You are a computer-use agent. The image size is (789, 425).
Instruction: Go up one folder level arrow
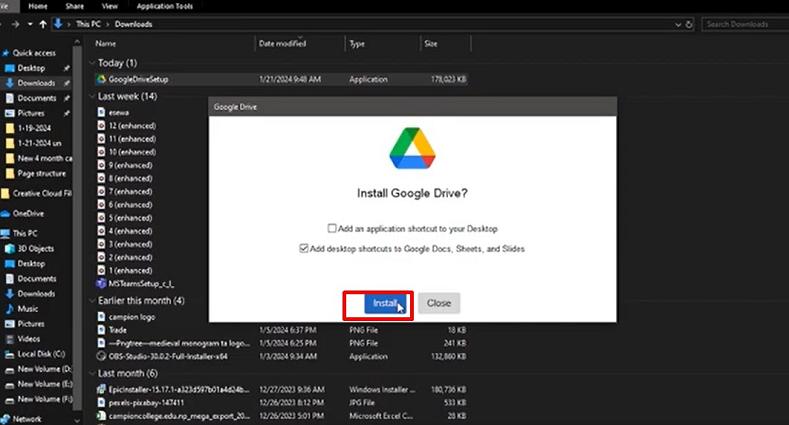43,24
